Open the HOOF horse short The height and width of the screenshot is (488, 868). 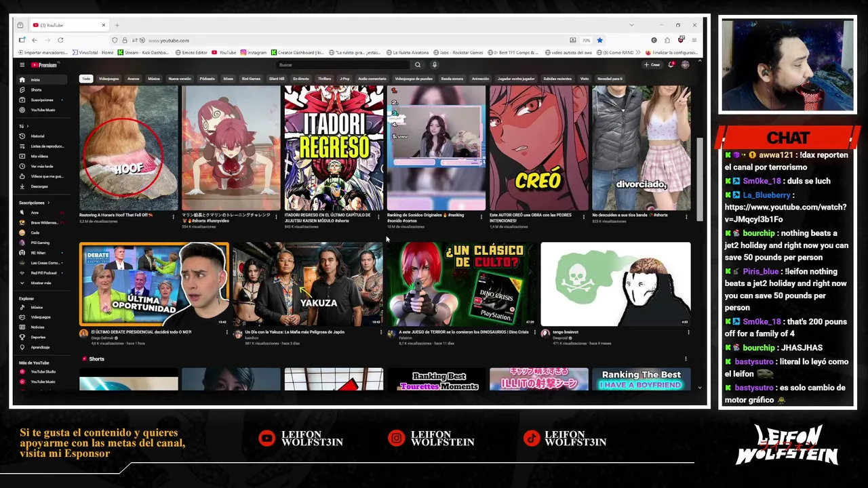(x=129, y=148)
